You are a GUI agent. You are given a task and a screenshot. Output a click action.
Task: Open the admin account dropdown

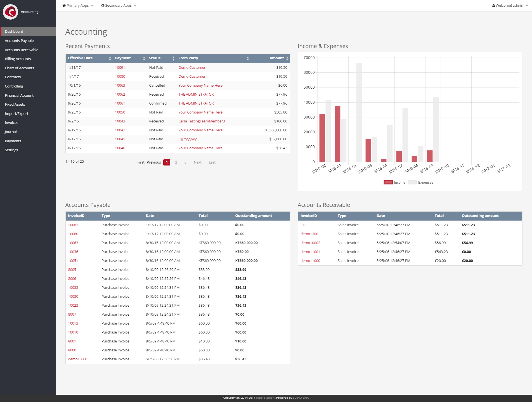509,5
